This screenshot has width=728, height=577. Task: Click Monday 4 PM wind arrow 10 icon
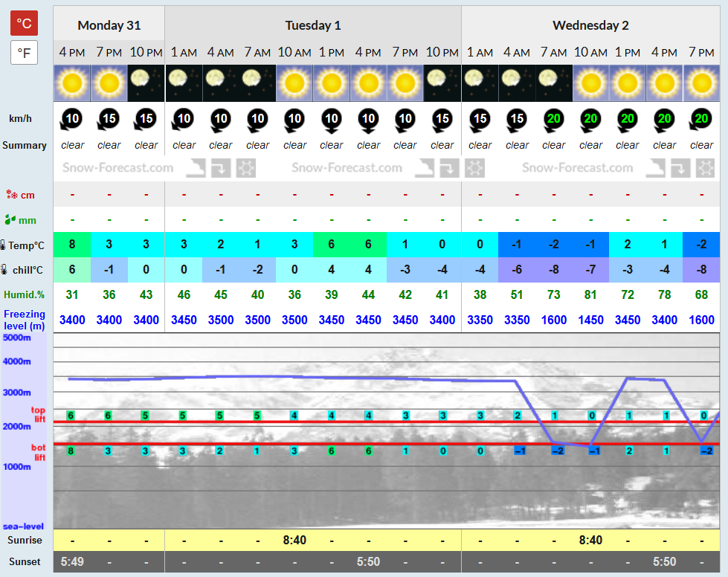click(x=71, y=120)
